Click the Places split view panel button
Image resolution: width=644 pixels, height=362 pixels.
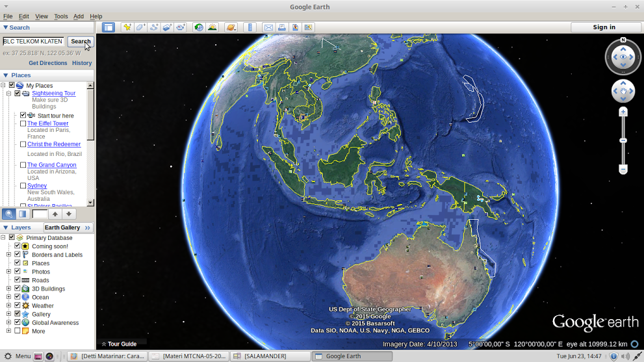(x=23, y=214)
